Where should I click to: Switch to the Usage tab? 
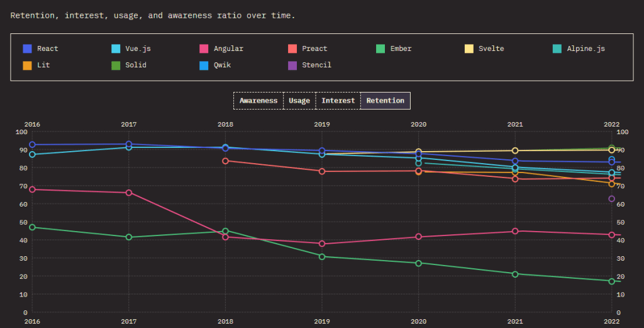[299, 101]
